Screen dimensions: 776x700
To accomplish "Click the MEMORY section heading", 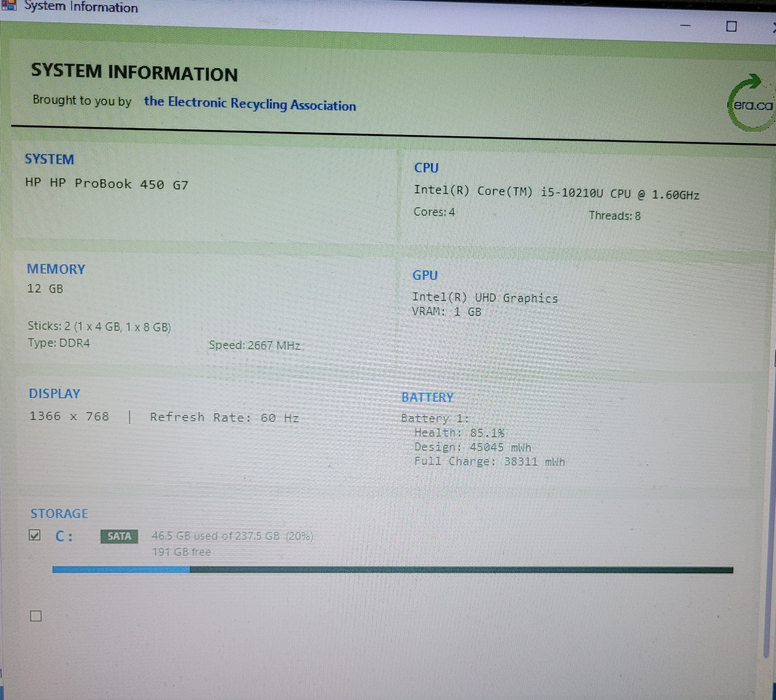I will [x=56, y=269].
